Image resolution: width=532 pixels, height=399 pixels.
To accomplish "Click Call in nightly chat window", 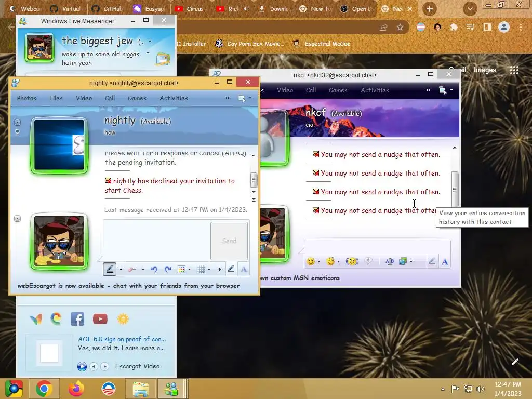I will (x=110, y=98).
